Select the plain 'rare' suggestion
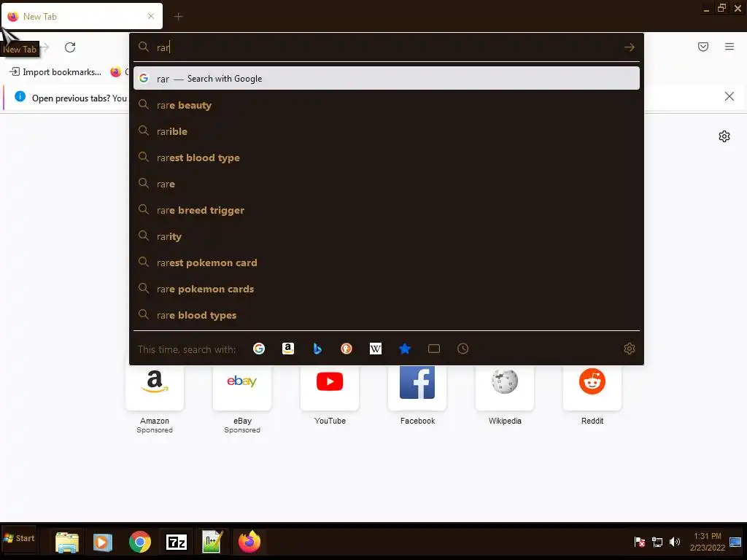The width and height of the screenshot is (747, 560). coord(387,184)
